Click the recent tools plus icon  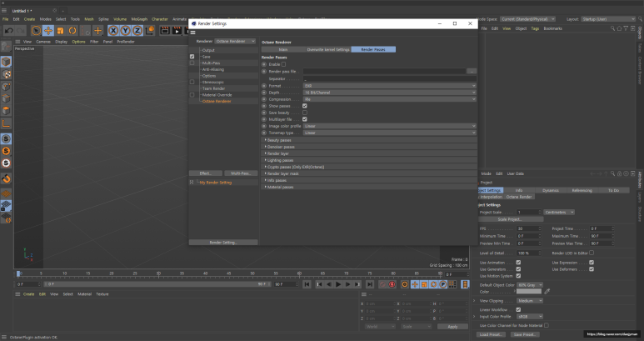tap(97, 30)
